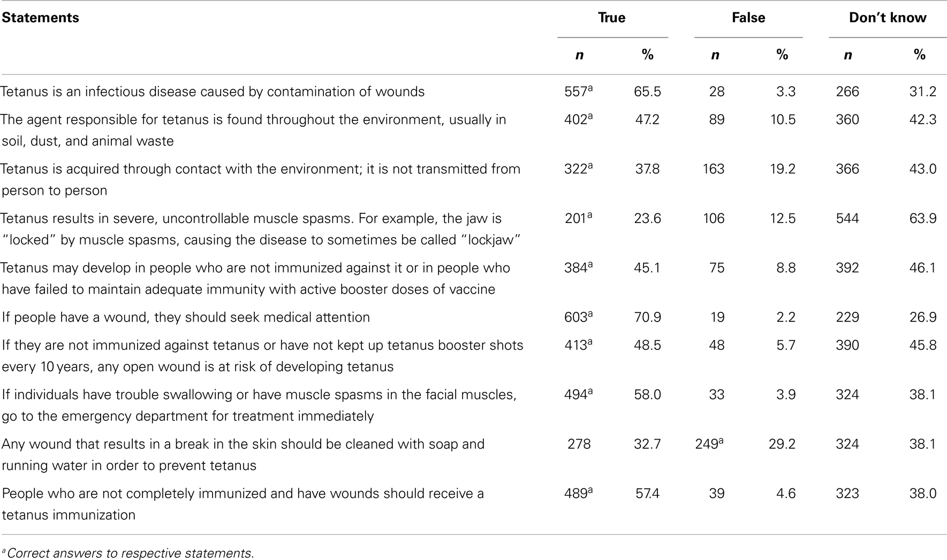Image resolution: width=947 pixels, height=560 pixels.
Task: Select the 70.9 percent True value
Action: point(647,317)
